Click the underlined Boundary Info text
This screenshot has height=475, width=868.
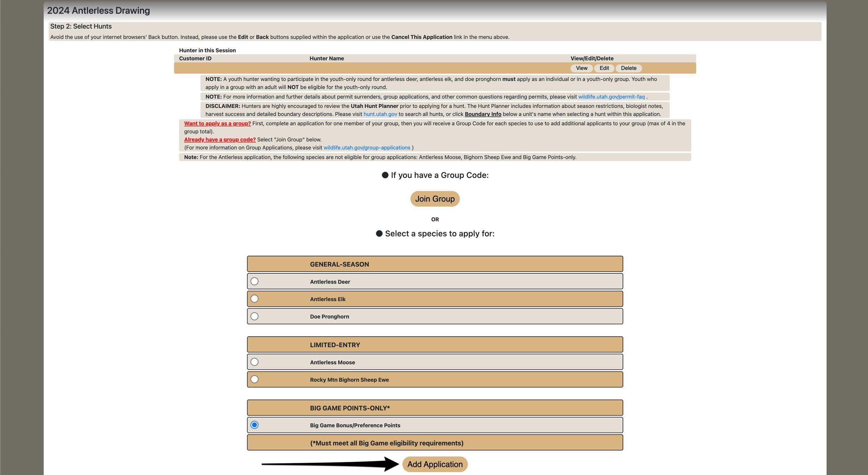483,114
